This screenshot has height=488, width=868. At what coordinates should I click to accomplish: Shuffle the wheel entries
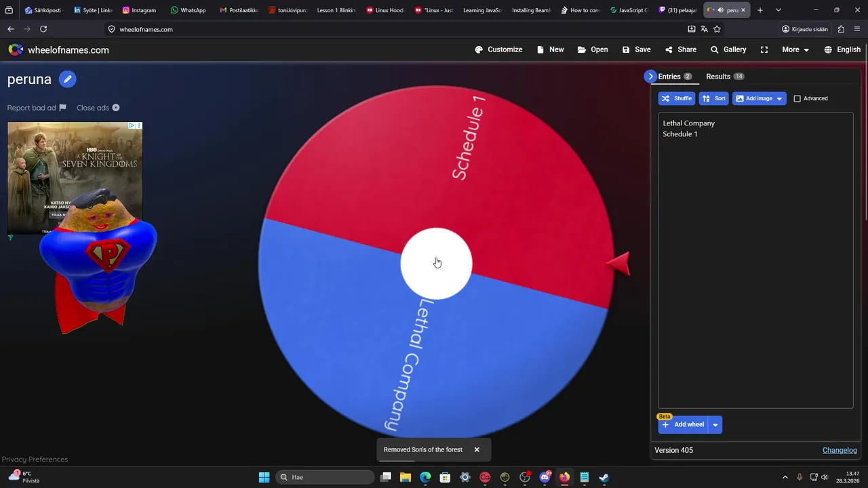[677, 98]
